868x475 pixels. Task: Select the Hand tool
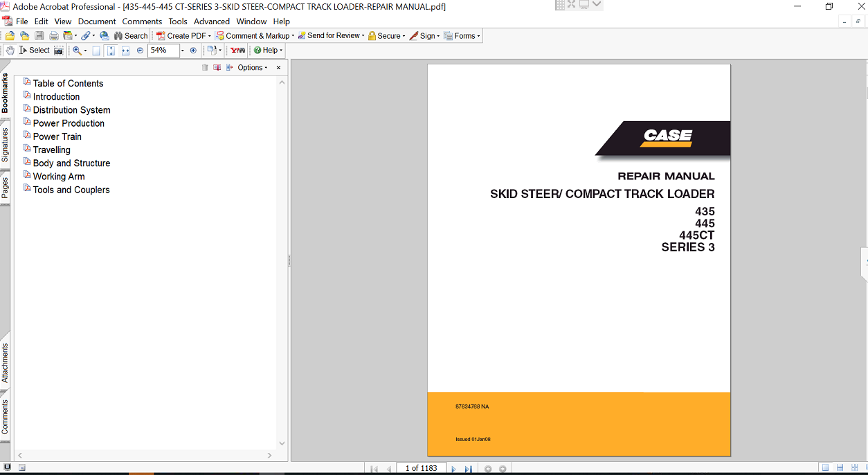(10, 51)
